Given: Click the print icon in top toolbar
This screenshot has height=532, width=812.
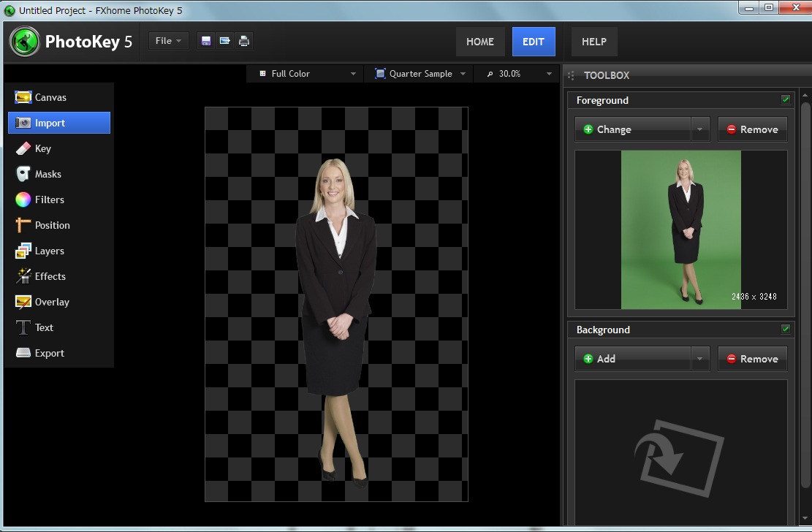Looking at the screenshot, I should pyautogui.click(x=244, y=41).
